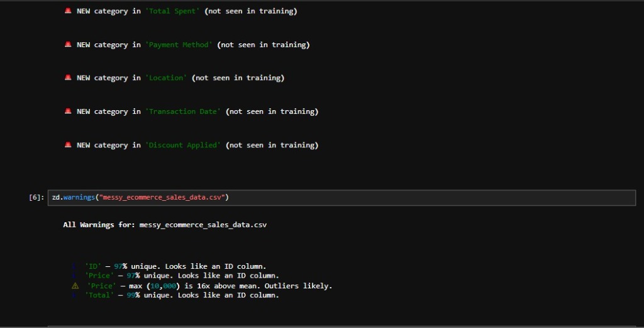Select the green text 'Transaction Date'
Image resolution: width=644 pixels, height=328 pixels.
click(x=183, y=112)
